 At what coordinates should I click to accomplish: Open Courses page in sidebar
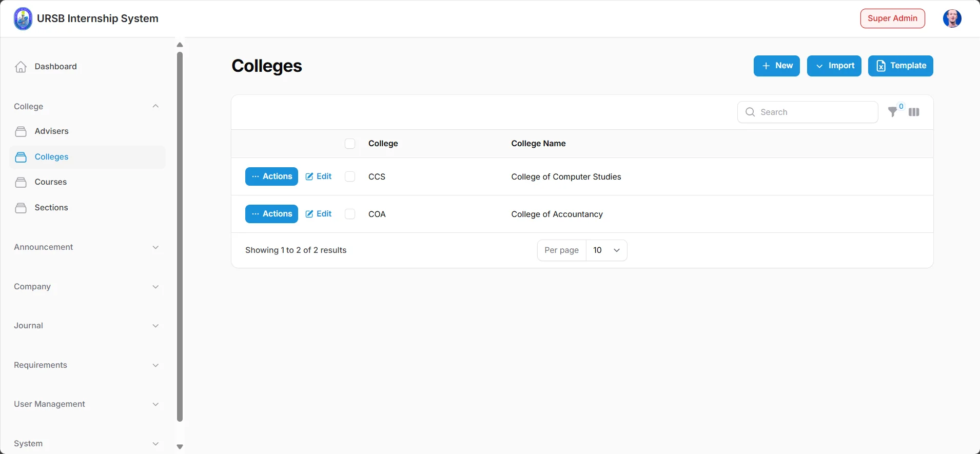(87, 182)
